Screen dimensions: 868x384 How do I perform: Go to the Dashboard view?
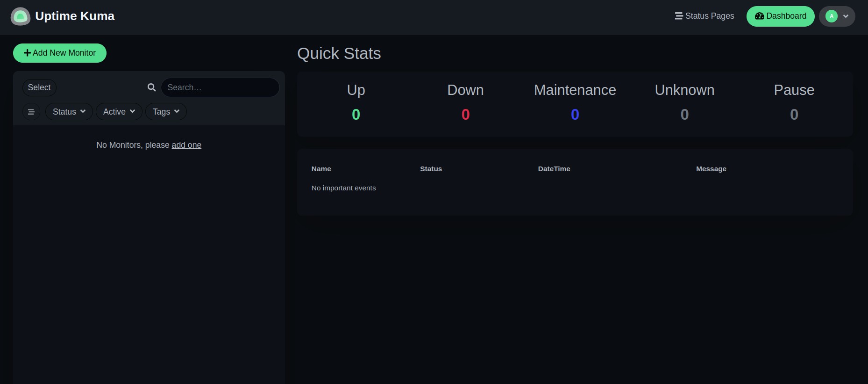click(x=780, y=16)
